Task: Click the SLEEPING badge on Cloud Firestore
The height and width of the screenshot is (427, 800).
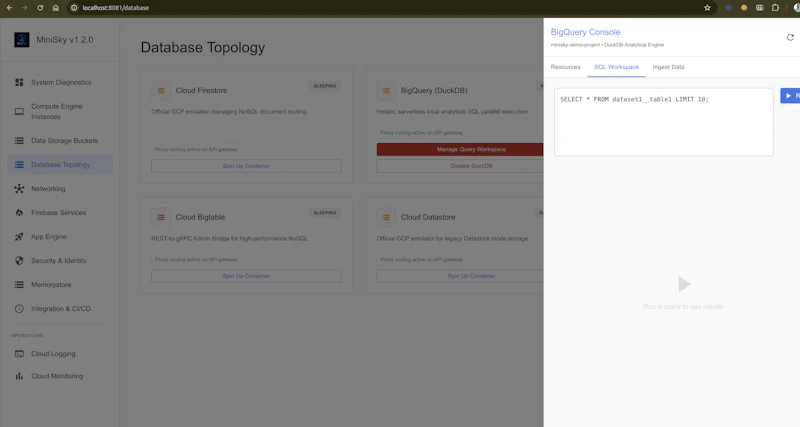Action: coord(325,86)
